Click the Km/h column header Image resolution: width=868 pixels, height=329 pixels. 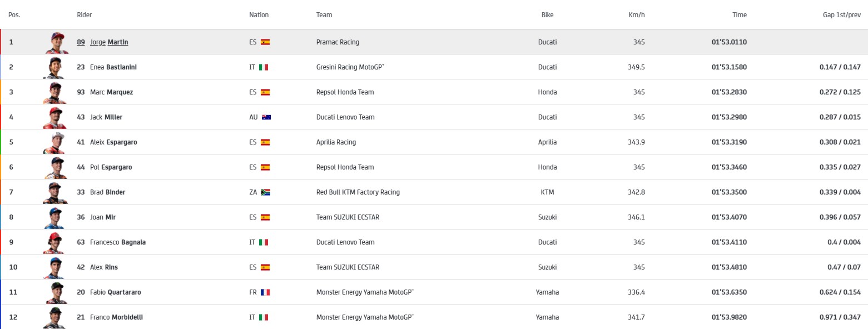636,15
